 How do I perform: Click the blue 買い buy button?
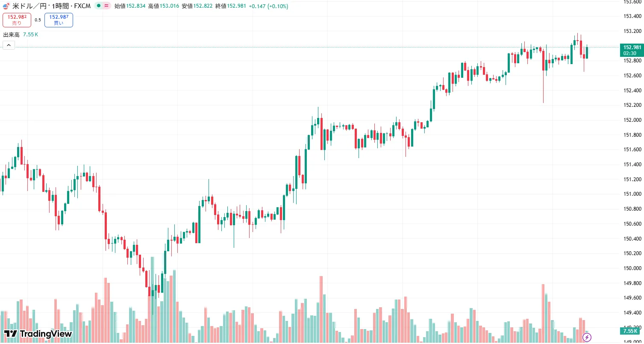point(59,20)
